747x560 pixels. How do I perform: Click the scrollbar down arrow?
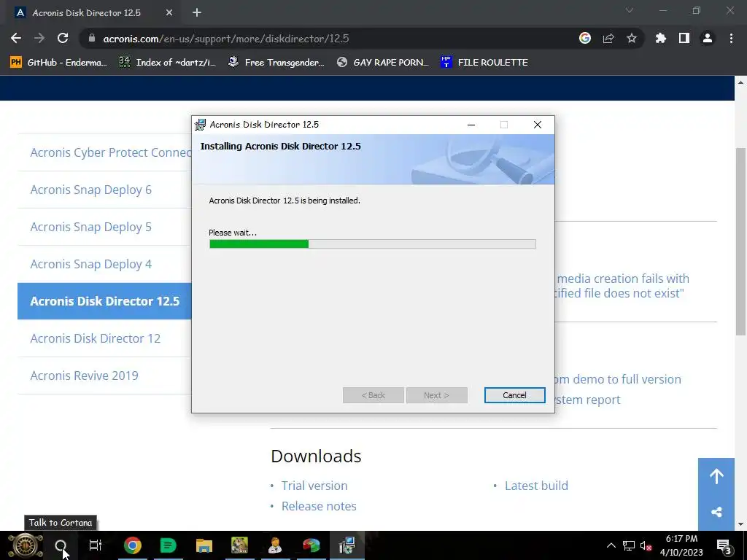coord(740,524)
